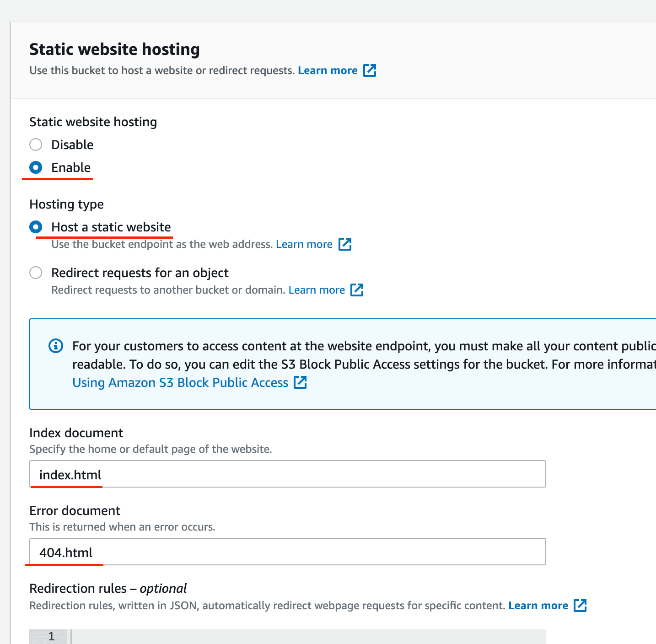
Task: Disable static website hosting
Action: pos(35,145)
